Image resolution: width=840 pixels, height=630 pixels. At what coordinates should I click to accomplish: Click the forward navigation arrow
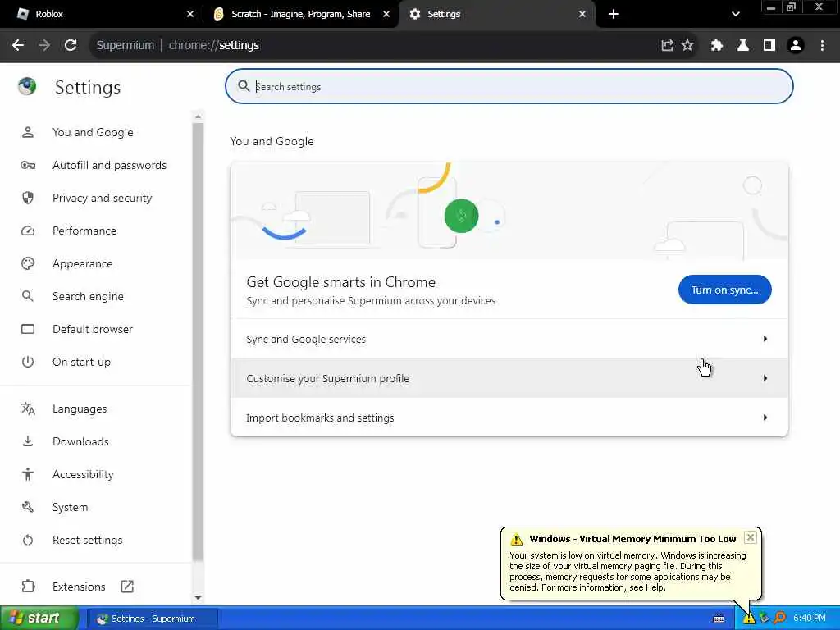44,45
